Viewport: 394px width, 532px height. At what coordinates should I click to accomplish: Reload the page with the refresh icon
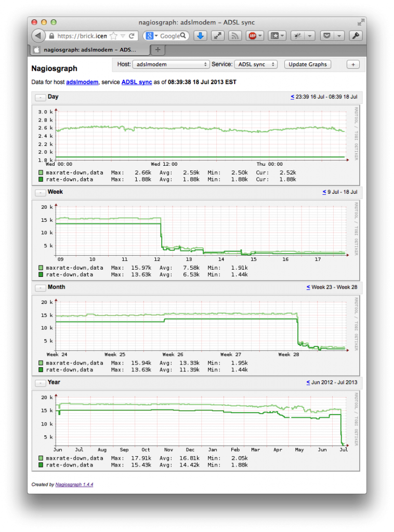tap(132, 36)
